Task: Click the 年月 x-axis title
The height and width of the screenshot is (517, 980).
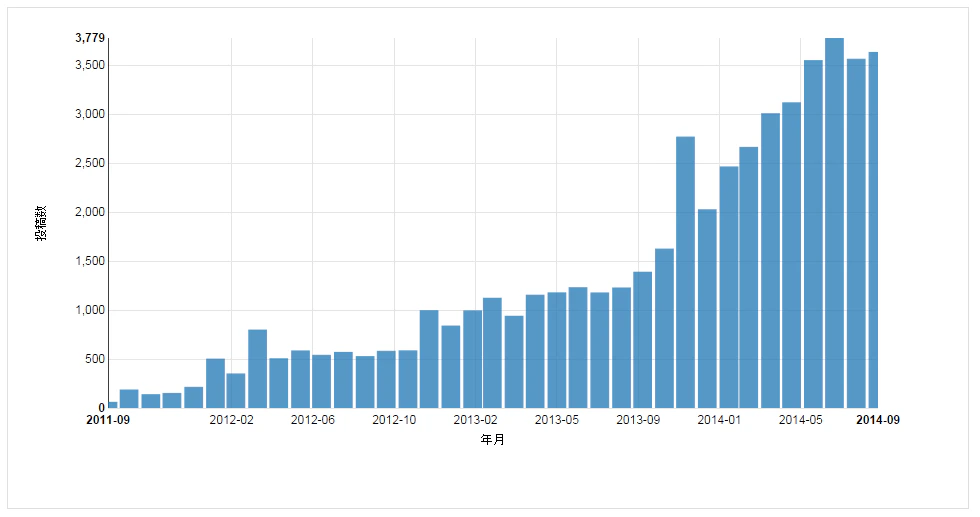Action: (x=492, y=440)
